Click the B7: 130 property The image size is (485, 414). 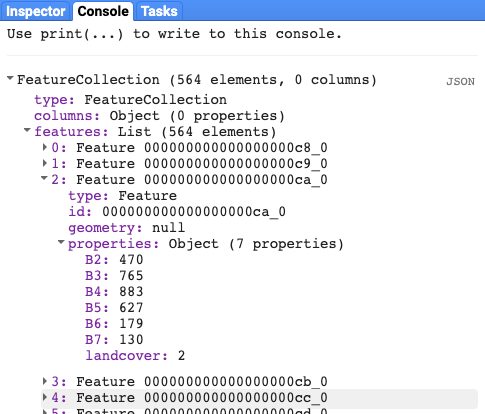[114, 340]
